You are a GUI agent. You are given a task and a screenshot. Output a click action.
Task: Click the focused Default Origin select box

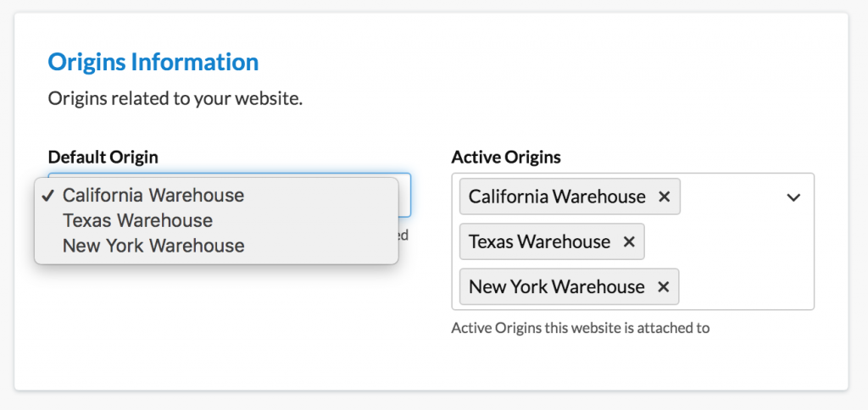point(404,195)
